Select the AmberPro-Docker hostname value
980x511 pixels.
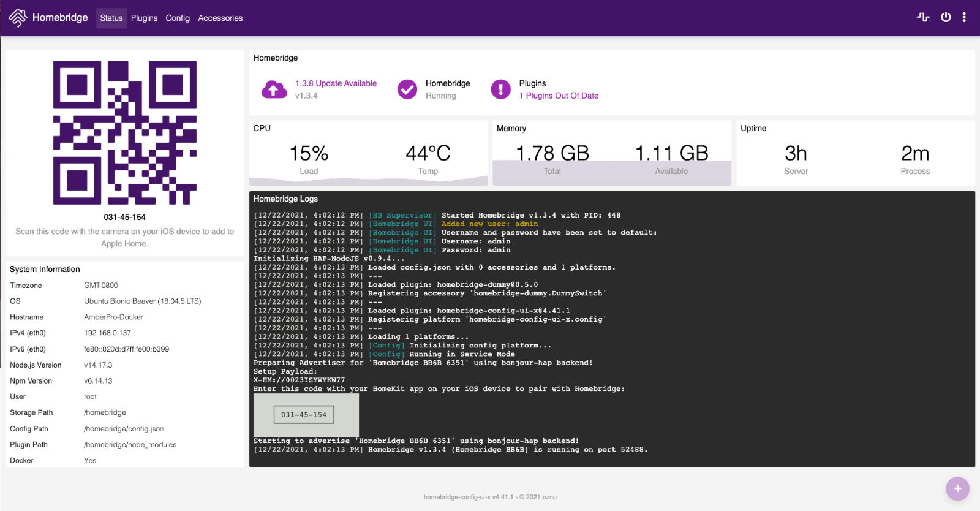coord(113,317)
